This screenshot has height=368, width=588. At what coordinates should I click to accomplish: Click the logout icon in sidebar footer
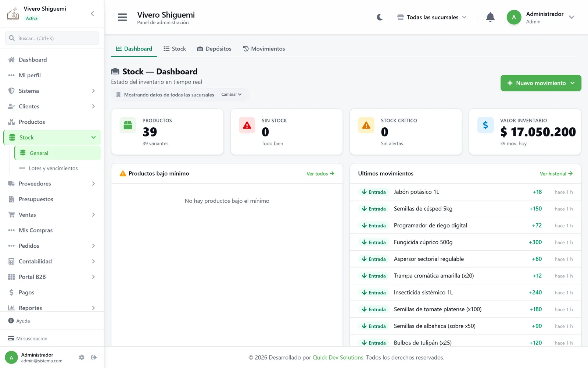point(94,357)
